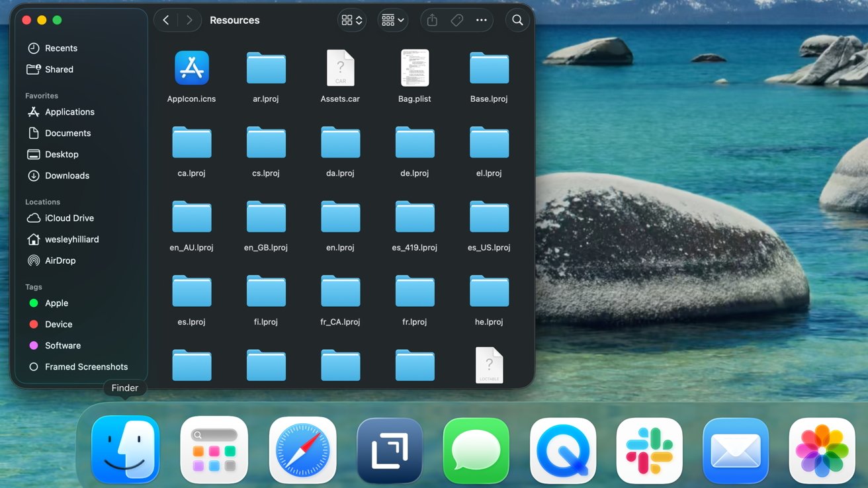Open Applications in the sidebar
The height and width of the screenshot is (488, 868).
[69, 112]
